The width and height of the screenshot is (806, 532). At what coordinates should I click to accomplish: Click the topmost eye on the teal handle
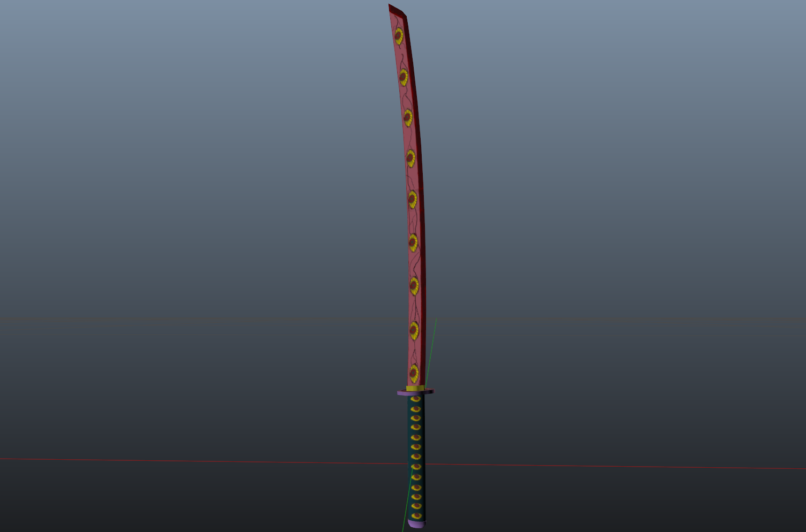(415, 399)
